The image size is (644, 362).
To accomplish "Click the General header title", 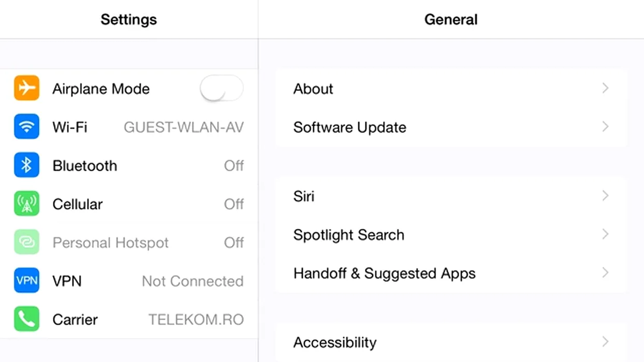I will [450, 20].
